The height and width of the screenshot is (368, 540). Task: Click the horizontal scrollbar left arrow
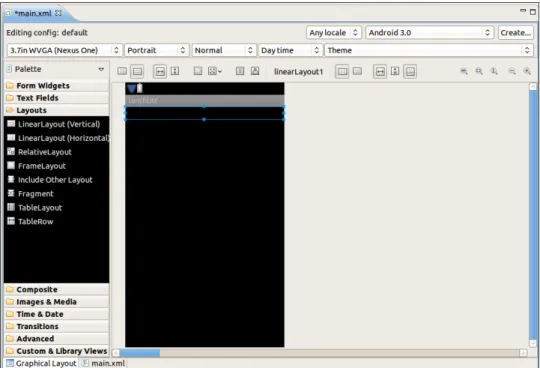(x=116, y=353)
